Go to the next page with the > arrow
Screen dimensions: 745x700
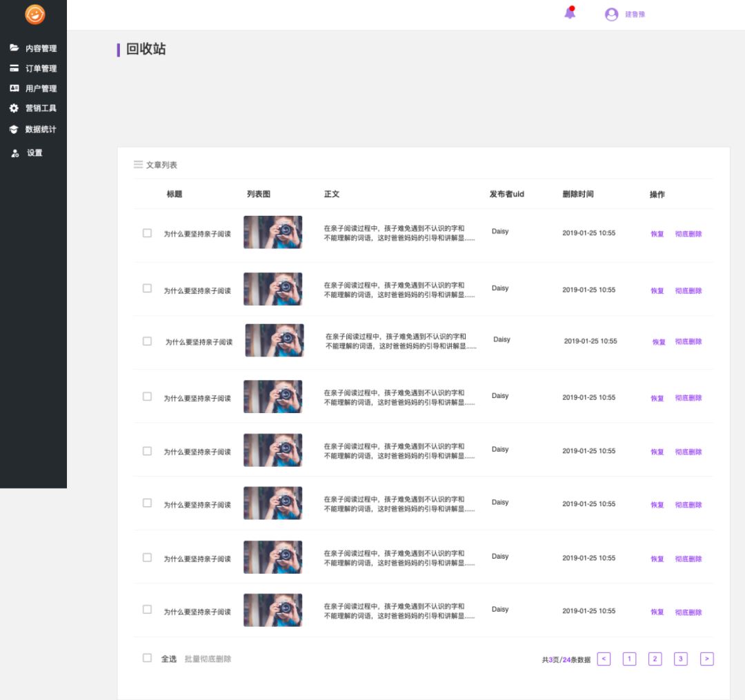tap(706, 659)
